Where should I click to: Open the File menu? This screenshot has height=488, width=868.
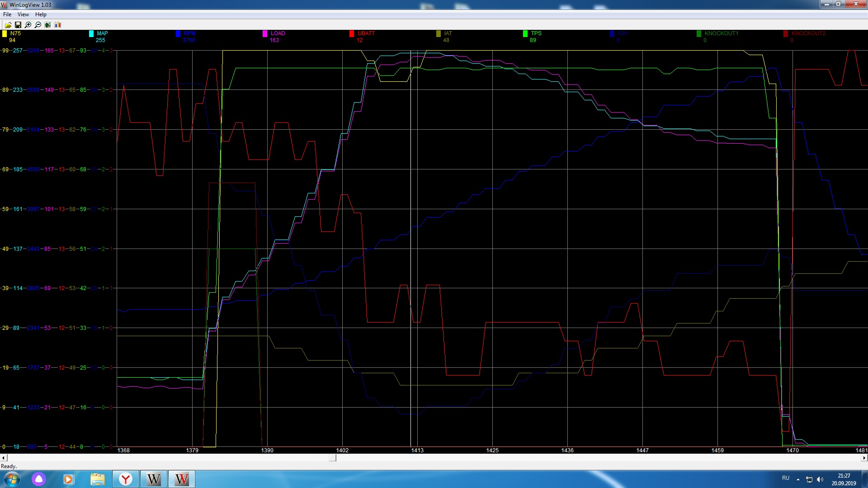point(7,14)
